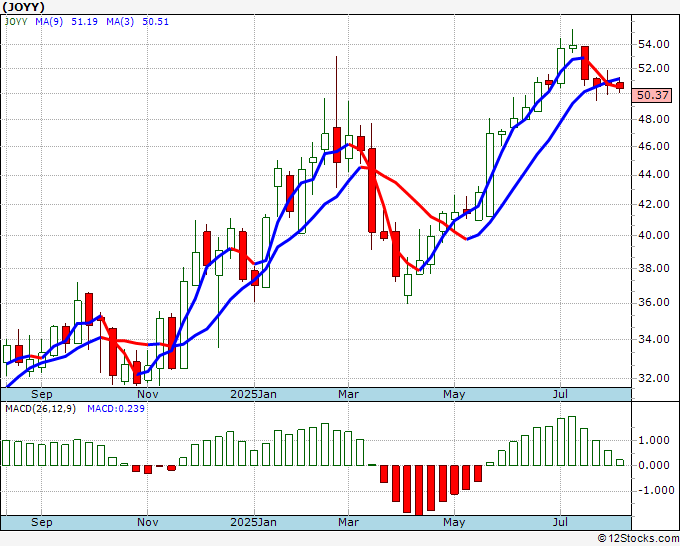Click the 44.00 price axis label

pyautogui.click(x=653, y=174)
